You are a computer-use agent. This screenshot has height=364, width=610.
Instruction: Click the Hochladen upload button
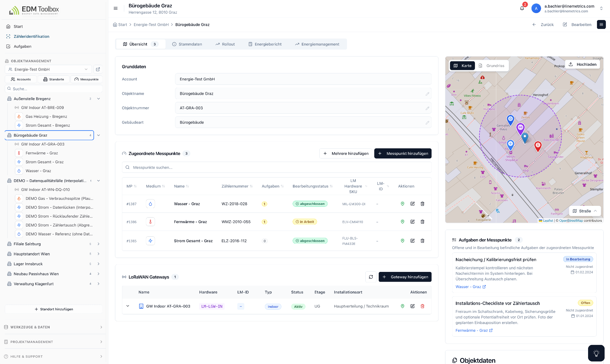point(582,64)
